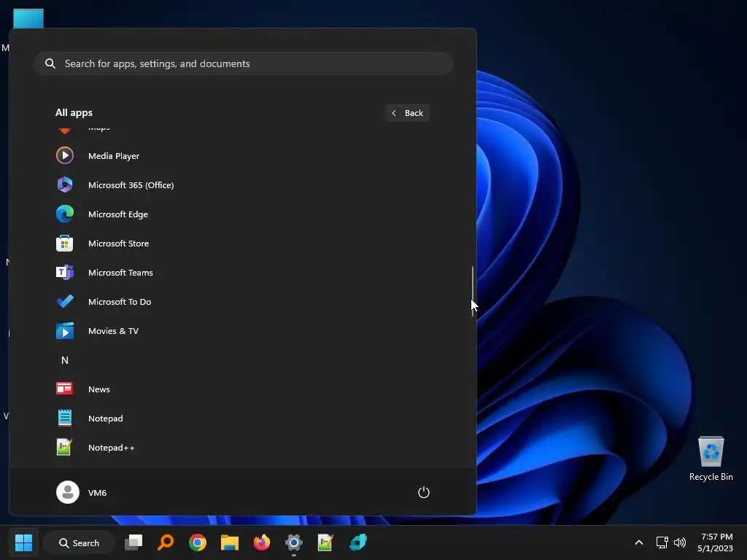This screenshot has width=747, height=560.
Task: Select Microsoft Teams label
Action: point(120,273)
